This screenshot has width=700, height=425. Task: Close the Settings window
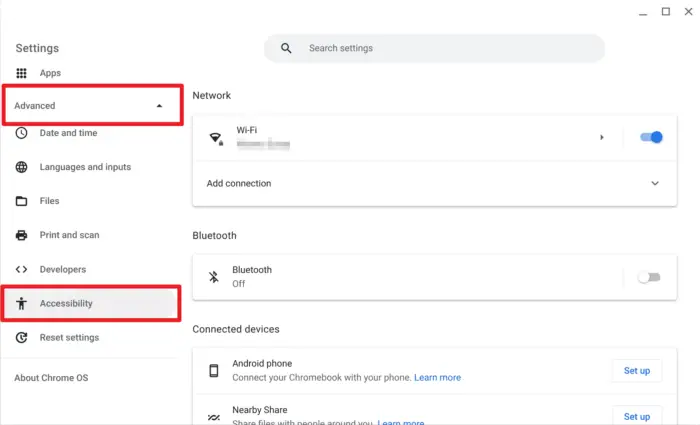(x=688, y=12)
